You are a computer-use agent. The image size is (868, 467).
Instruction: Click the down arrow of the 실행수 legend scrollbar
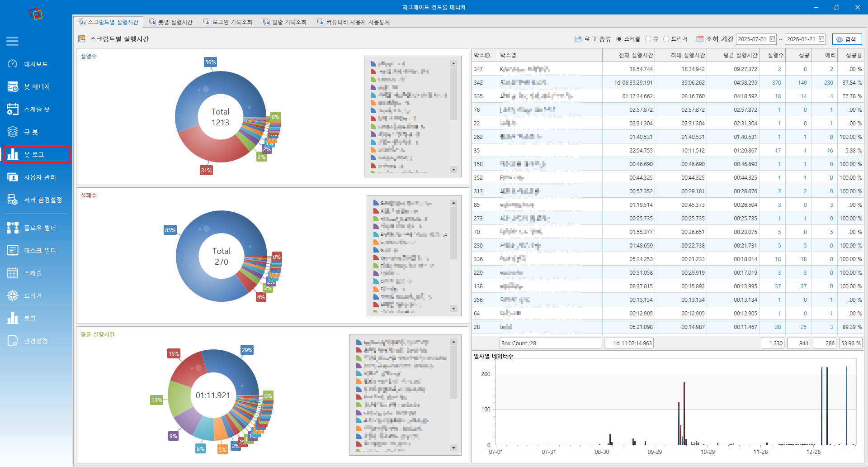point(453,170)
